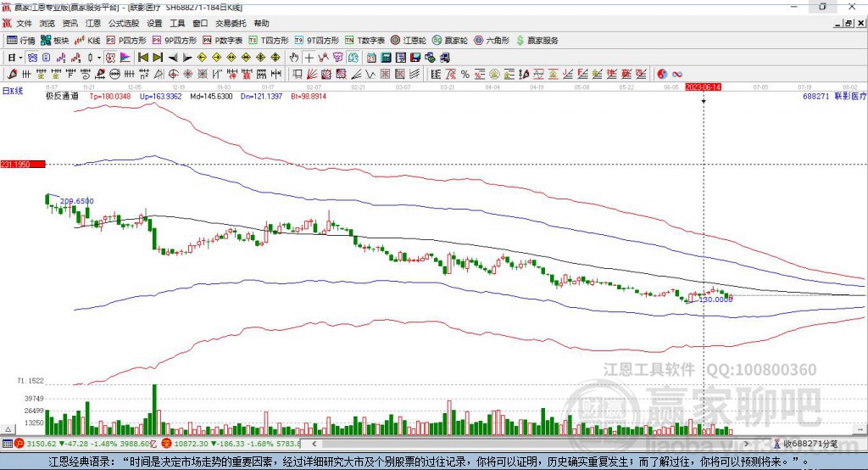Open the 江恩轮 Gann wheel tool
Screen dimensions: 868x470
tap(409, 41)
